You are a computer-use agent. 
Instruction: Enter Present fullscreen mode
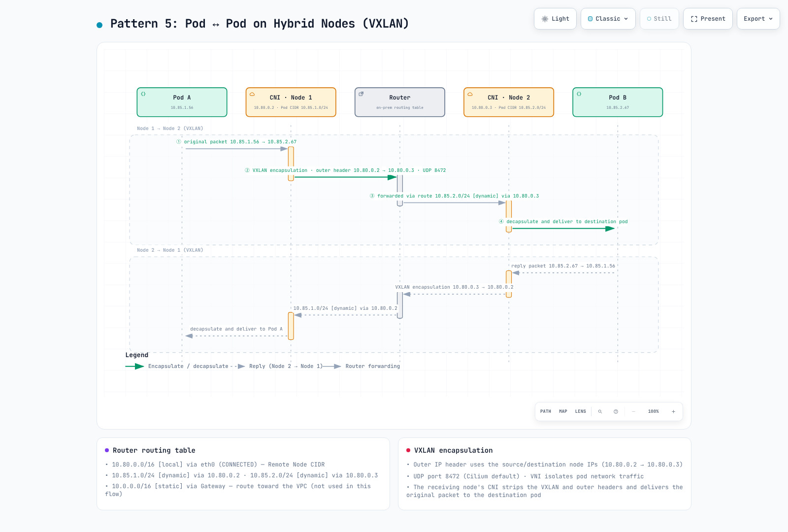708,19
